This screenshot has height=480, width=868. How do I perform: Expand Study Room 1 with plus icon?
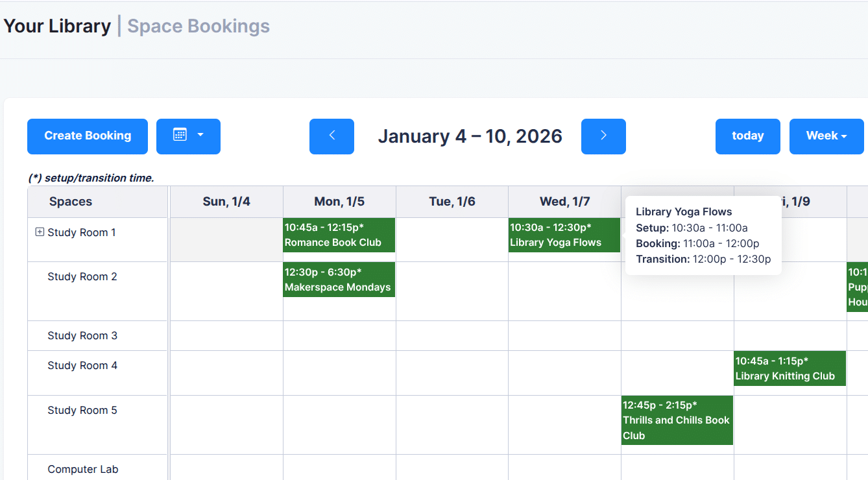point(40,232)
